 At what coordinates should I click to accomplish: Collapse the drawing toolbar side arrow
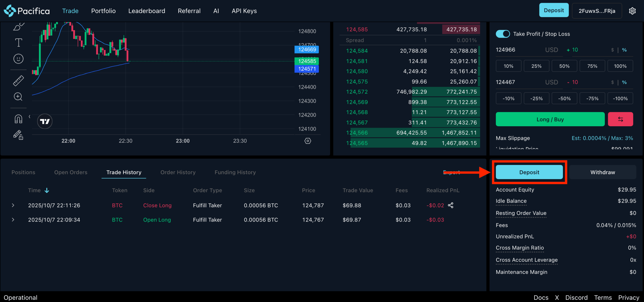tap(29, 116)
